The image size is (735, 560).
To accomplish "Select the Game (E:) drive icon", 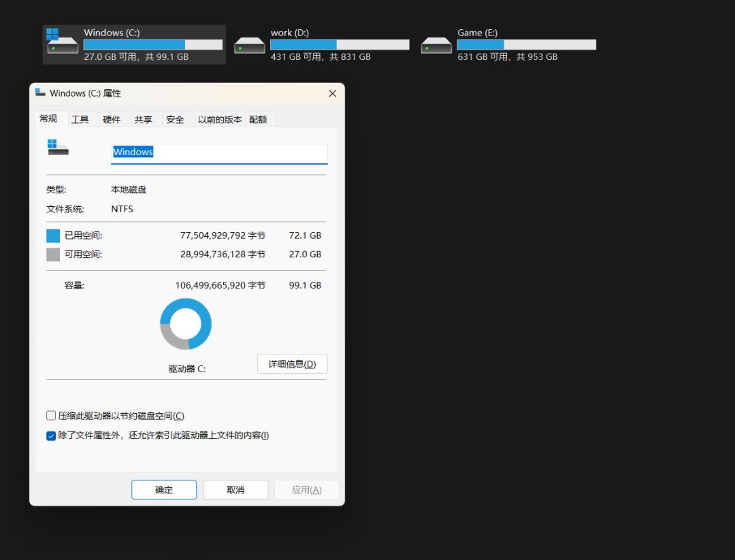I will coord(436,44).
